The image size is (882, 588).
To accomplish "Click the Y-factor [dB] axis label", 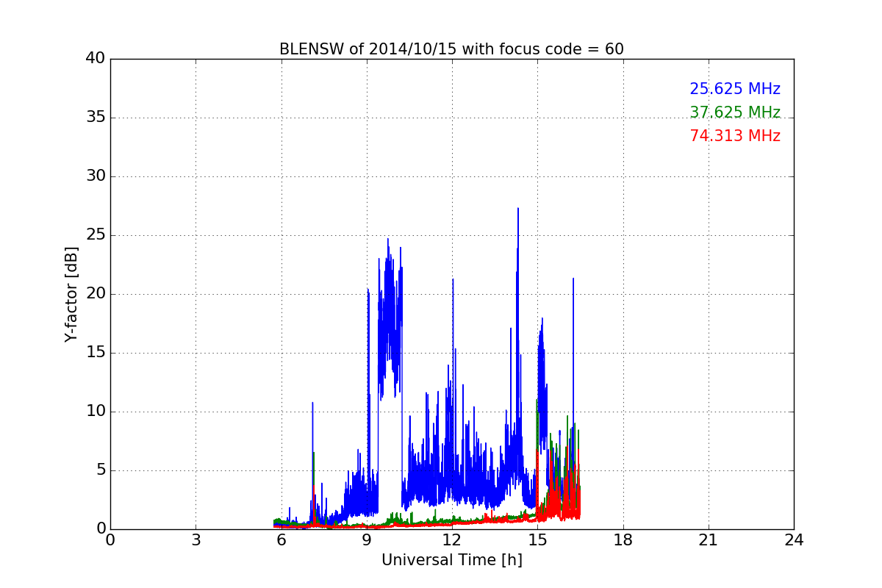I will pos(71,294).
